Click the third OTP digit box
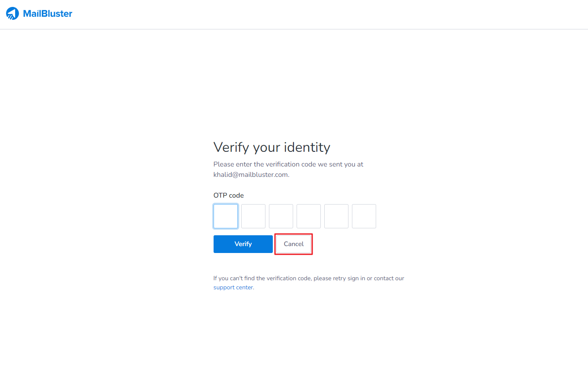 281,216
